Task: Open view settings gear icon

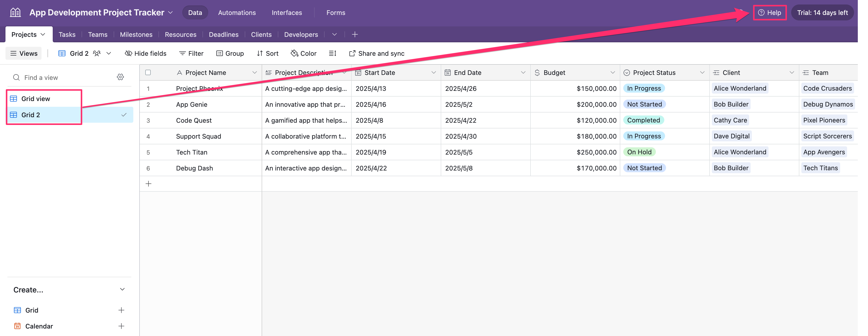Action: click(x=120, y=77)
